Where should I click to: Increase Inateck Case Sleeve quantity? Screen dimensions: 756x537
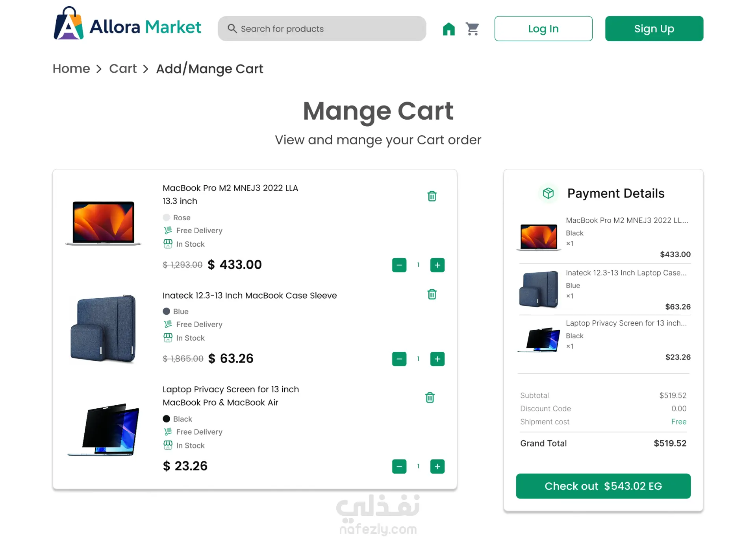click(437, 359)
